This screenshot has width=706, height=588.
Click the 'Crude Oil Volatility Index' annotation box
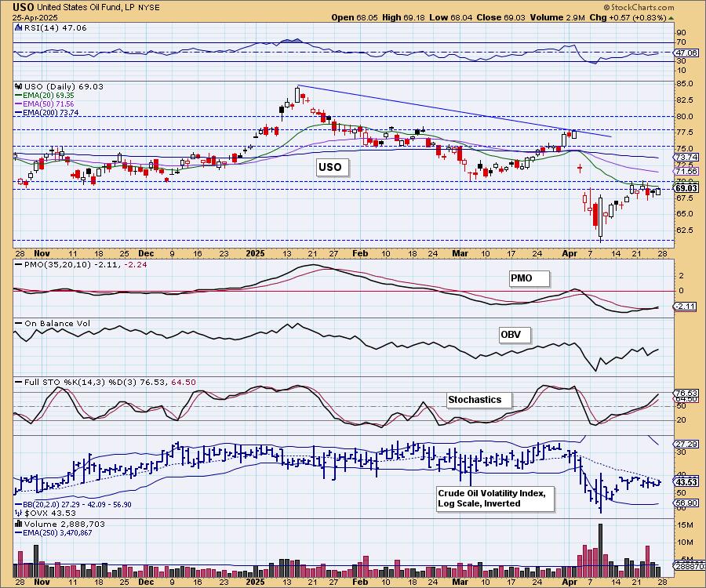coord(495,499)
